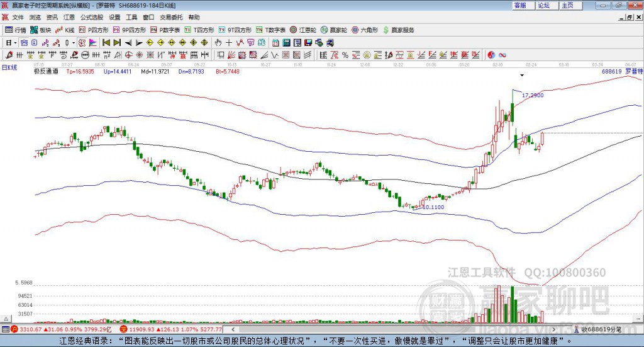
Task: Click the yin-yang symbol icon
Action: 491,55
